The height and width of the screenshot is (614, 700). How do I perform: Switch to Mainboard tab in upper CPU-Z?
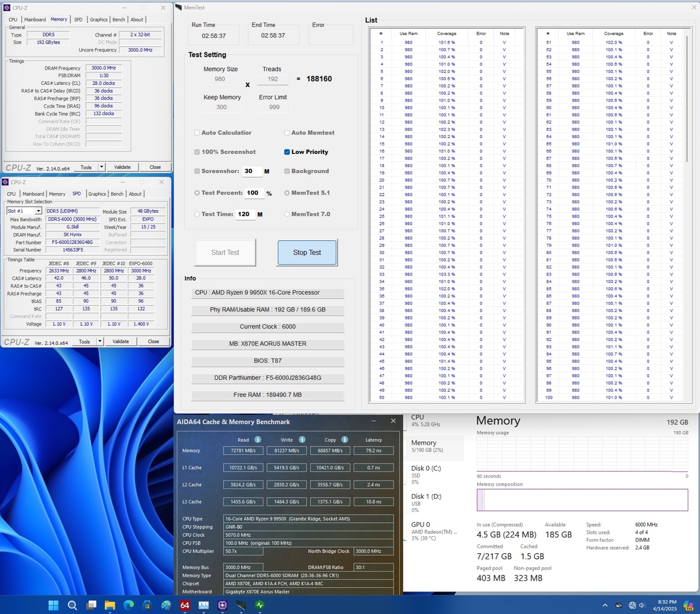pyautogui.click(x=35, y=20)
